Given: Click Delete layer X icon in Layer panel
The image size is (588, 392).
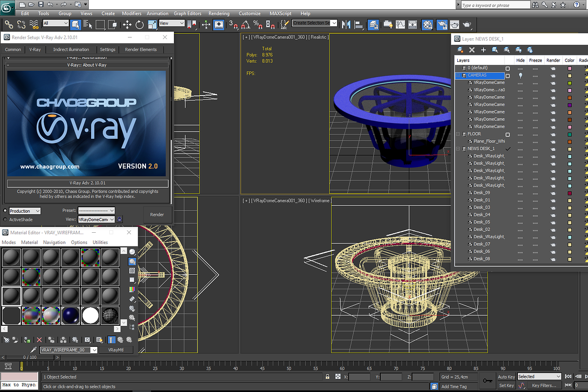Looking at the screenshot, I should (472, 49).
